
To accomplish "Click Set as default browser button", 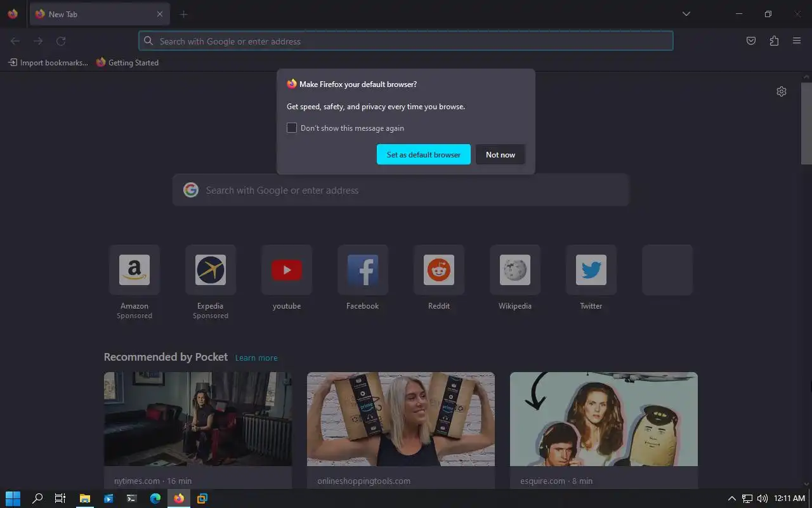I will coord(424,154).
